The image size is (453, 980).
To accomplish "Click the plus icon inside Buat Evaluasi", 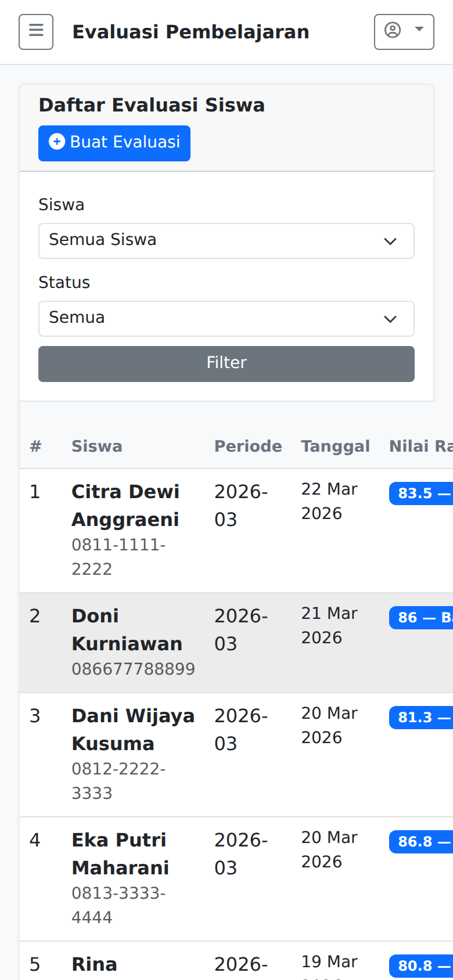I will tap(57, 142).
